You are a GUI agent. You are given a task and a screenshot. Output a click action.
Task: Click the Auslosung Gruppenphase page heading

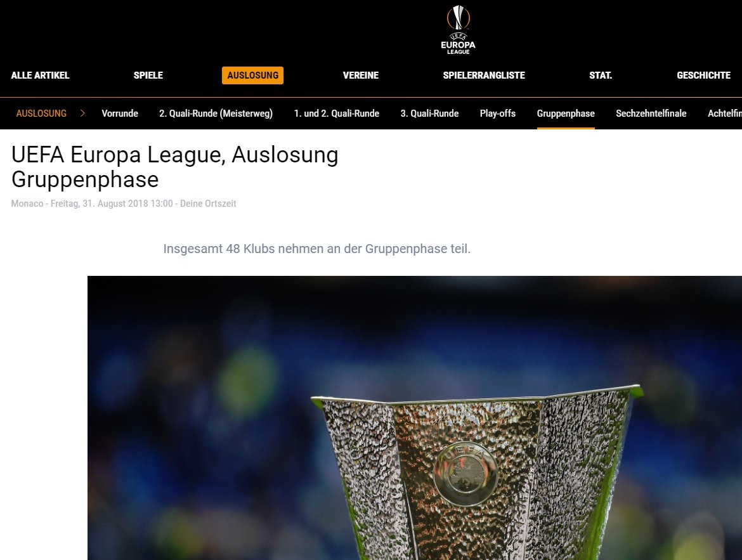[x=174, y=167]
